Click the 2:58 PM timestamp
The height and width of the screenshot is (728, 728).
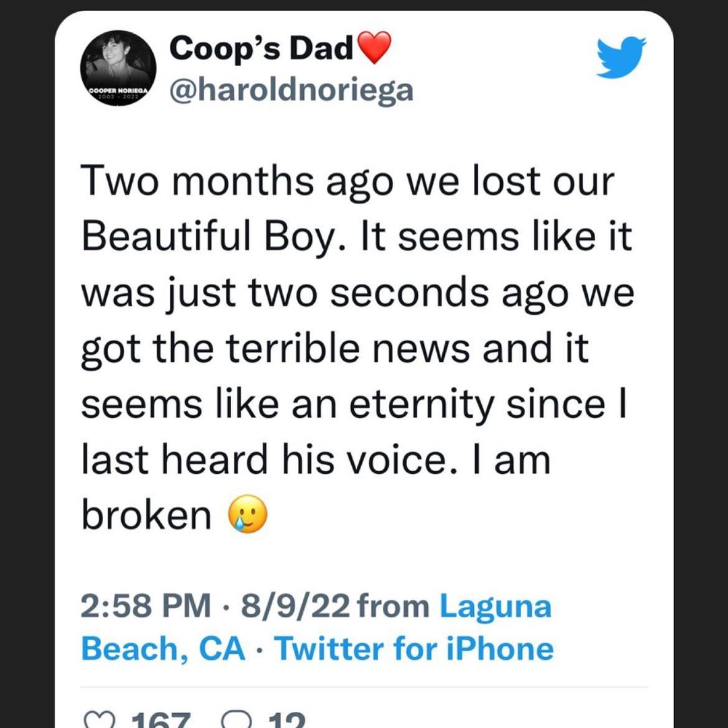pos(145,605)
